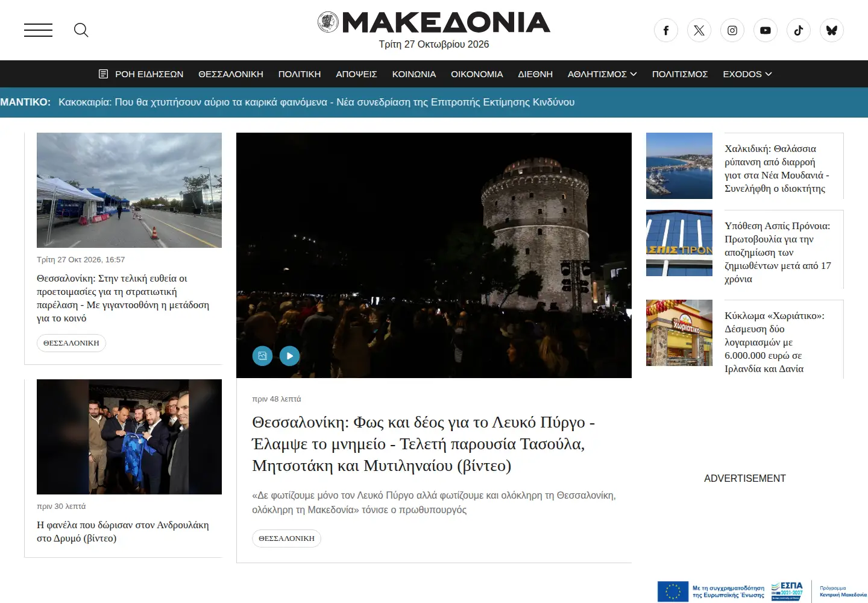Play the White Tower video
868x603 pixels.
pyautogui.click(x=290, y=356)
